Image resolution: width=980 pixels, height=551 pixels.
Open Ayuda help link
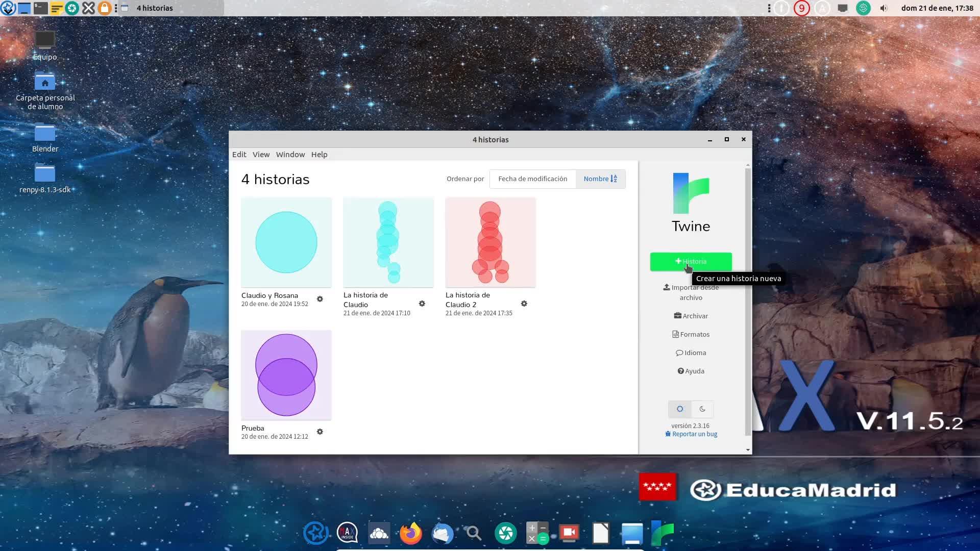point(691,371)
